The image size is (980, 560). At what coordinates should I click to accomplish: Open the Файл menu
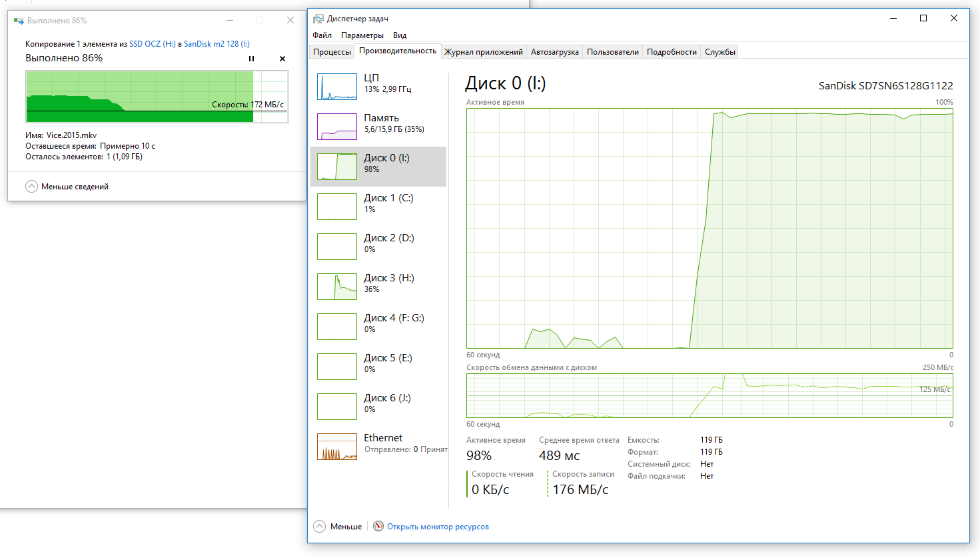(x=322, y=35)
